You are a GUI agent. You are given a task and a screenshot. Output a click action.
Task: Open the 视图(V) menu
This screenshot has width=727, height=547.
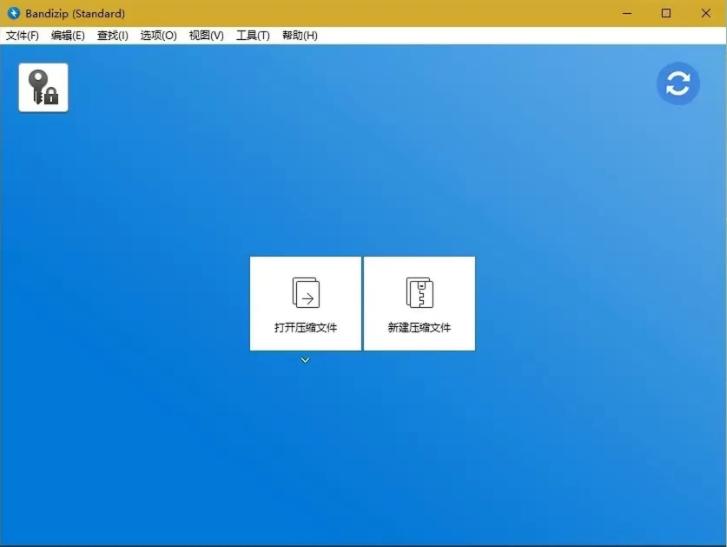206,36
